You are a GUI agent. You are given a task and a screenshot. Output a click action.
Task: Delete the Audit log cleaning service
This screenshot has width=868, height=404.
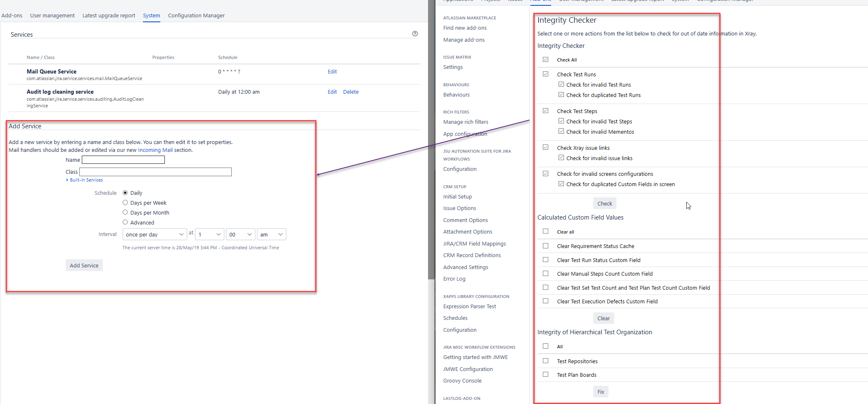pos(351,92)
